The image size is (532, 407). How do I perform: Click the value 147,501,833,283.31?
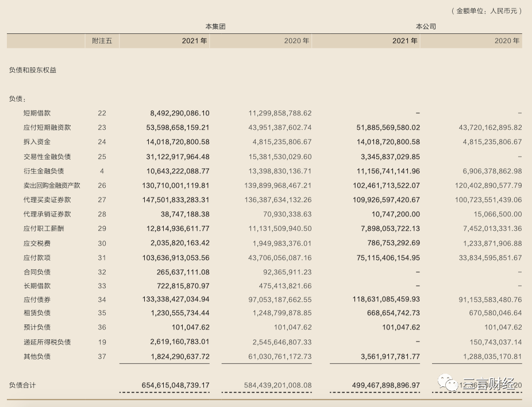pyautogui.click(x=176, y=200)
